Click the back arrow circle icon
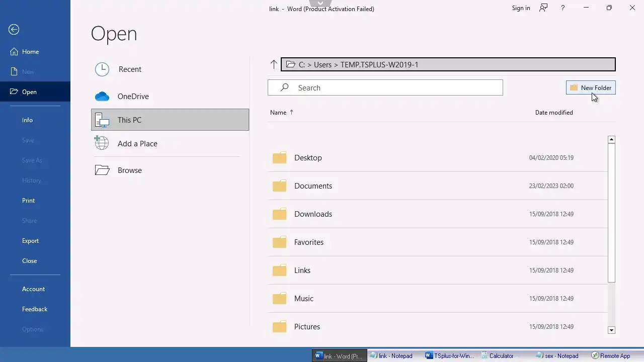The width and height of the screenshot is (644, 362). pos(14,30)
